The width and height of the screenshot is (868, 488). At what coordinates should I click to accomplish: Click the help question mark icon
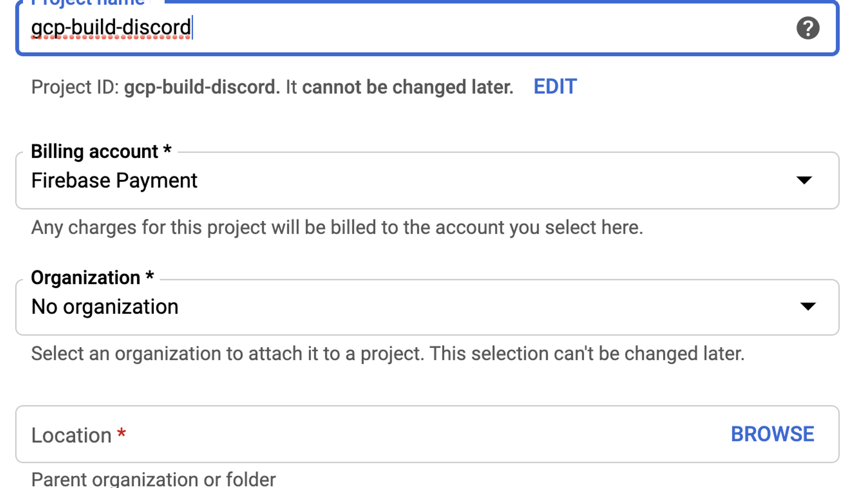[807, 28]
